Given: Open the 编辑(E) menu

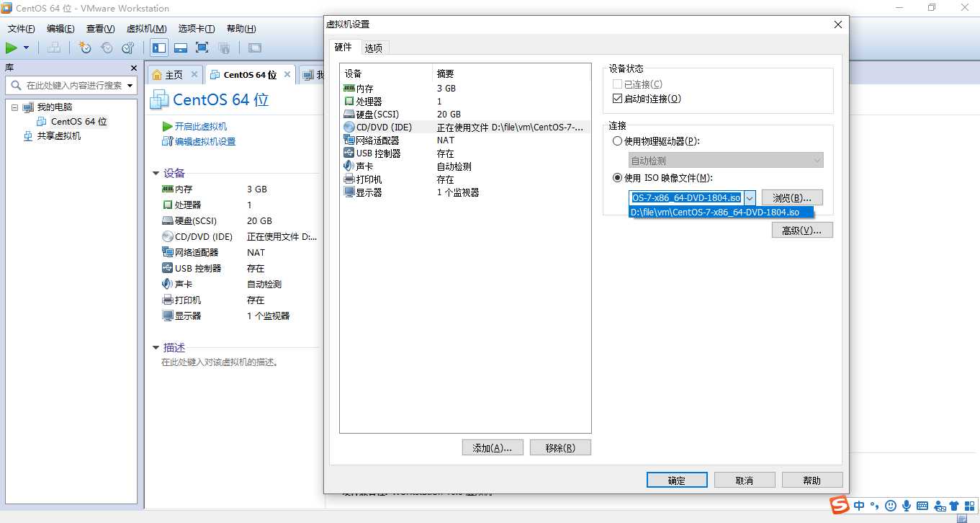Looking at the screenshot, I should [x=60, y=29].
